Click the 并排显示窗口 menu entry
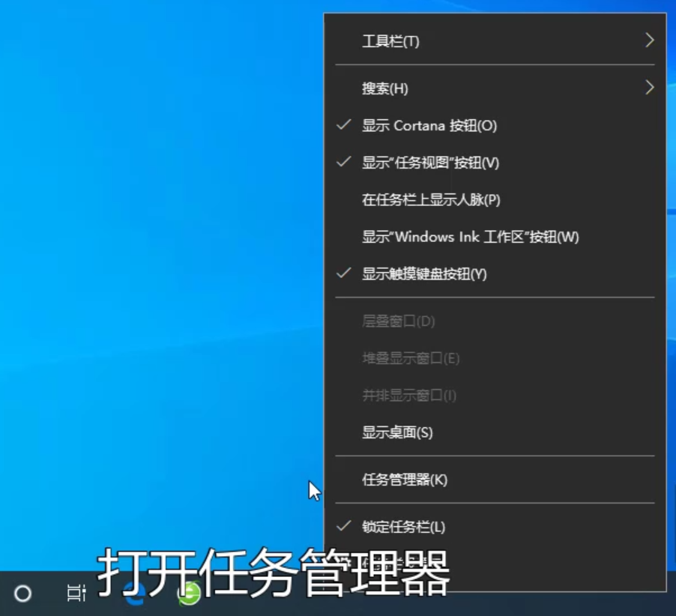Screen dimensions: 676x616 [409, 395]
